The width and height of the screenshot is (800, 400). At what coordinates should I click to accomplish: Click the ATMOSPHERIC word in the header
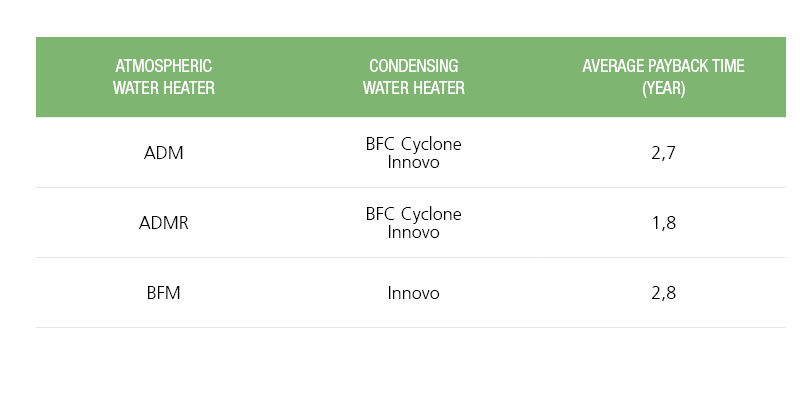pos(164,66)
